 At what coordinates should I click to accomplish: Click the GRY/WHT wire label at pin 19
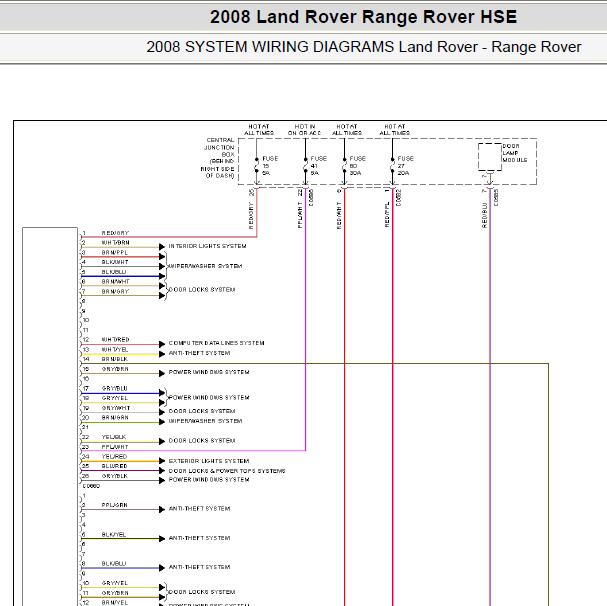pos(116,408)
